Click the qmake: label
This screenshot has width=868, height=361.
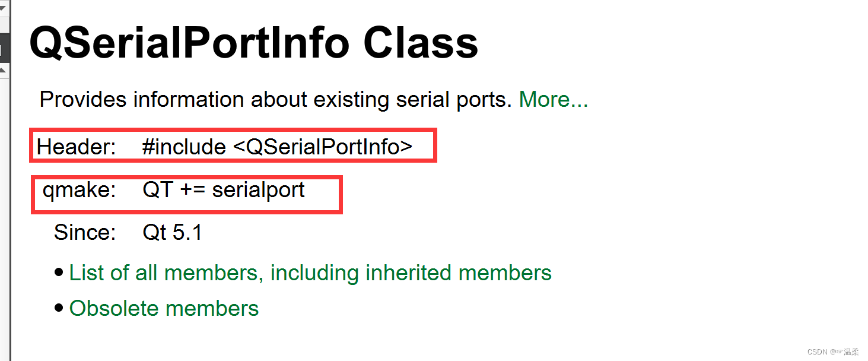tap(80, 190)
